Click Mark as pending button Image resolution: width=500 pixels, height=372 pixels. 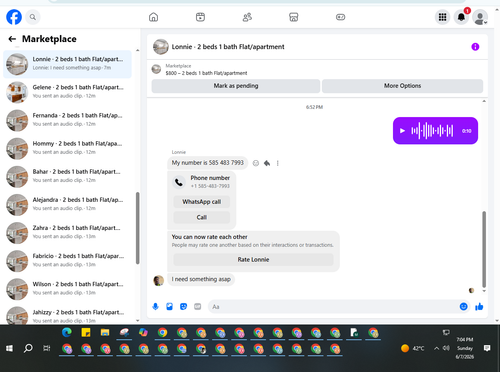click(x=236, y=86)
